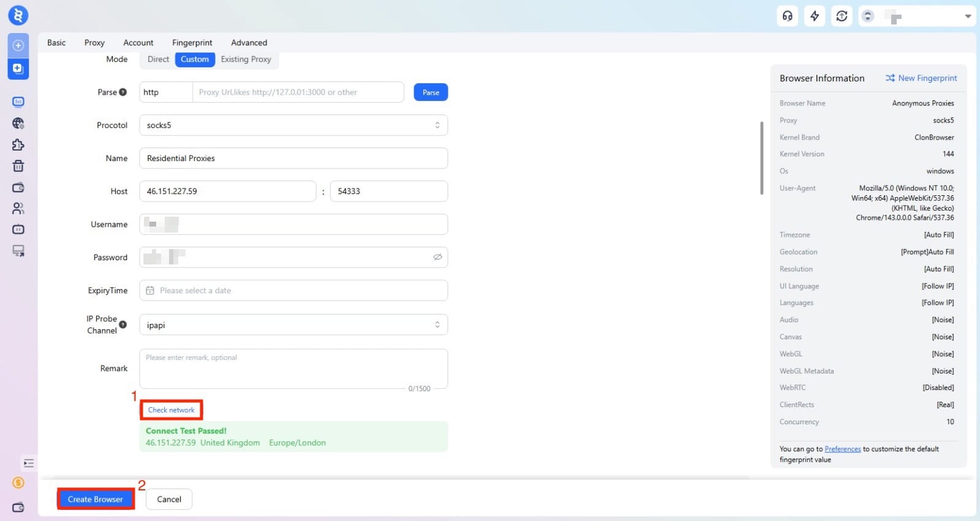Switch to the Proxy tab
The image size is (980, 521).
coord(94,42)
